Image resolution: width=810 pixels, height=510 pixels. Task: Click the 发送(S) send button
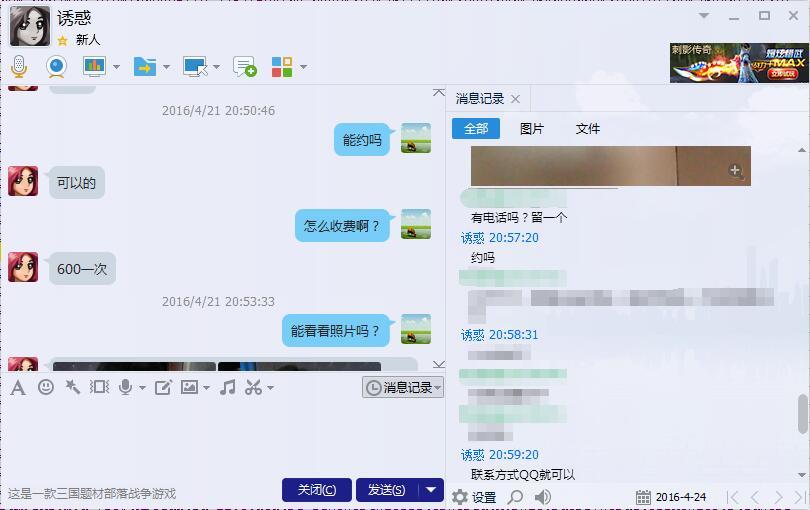tap(387, 489)
